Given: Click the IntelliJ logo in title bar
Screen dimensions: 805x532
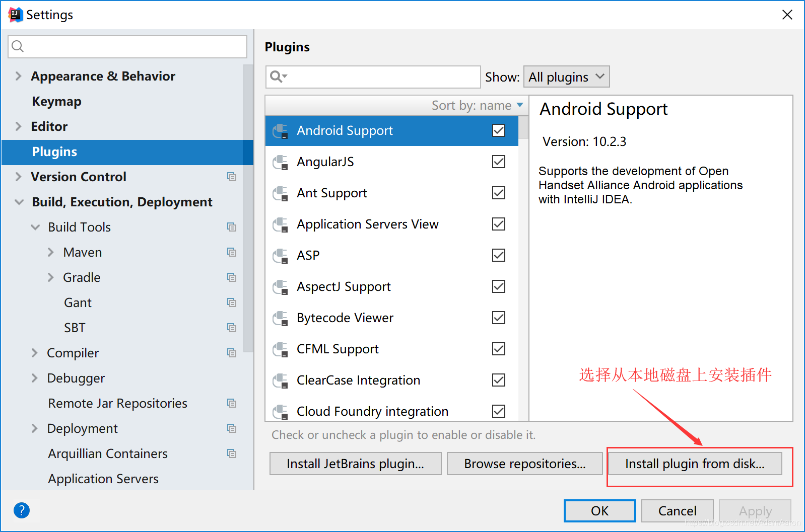Looking at the screenshot, I should pyautogui.click(x=16, y=15).
